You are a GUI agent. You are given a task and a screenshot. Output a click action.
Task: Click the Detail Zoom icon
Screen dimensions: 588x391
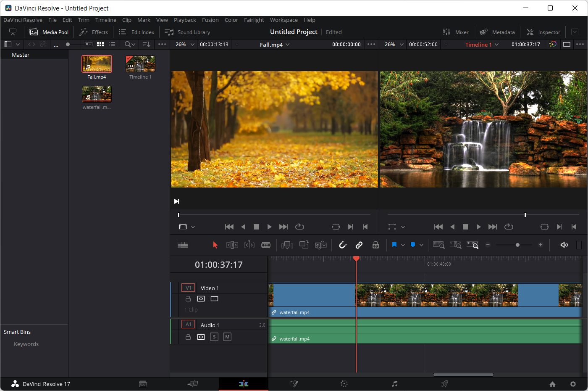[456, 245]
